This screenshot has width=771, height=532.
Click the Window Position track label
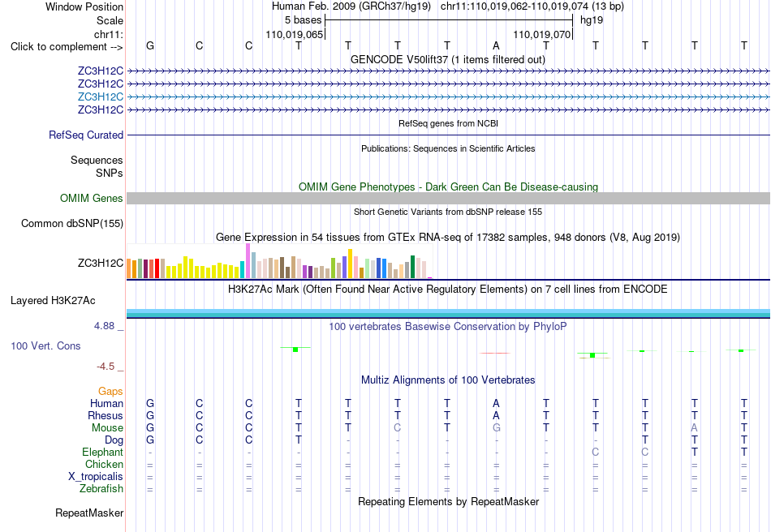pyautogui.click(x=84, y=6)
